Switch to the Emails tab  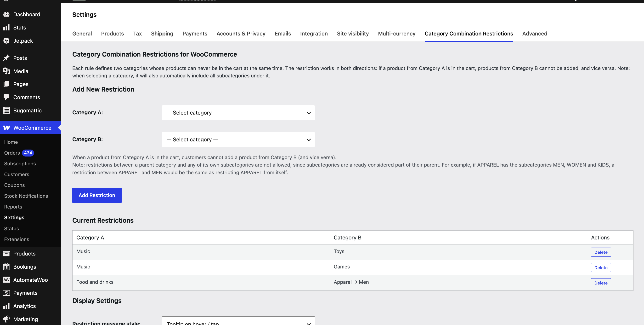283,34
